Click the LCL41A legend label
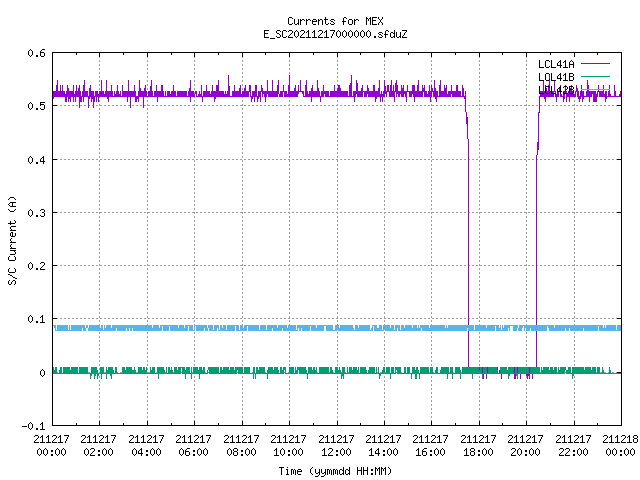Screen dimensions: 640x480 (x=556, y=64)
